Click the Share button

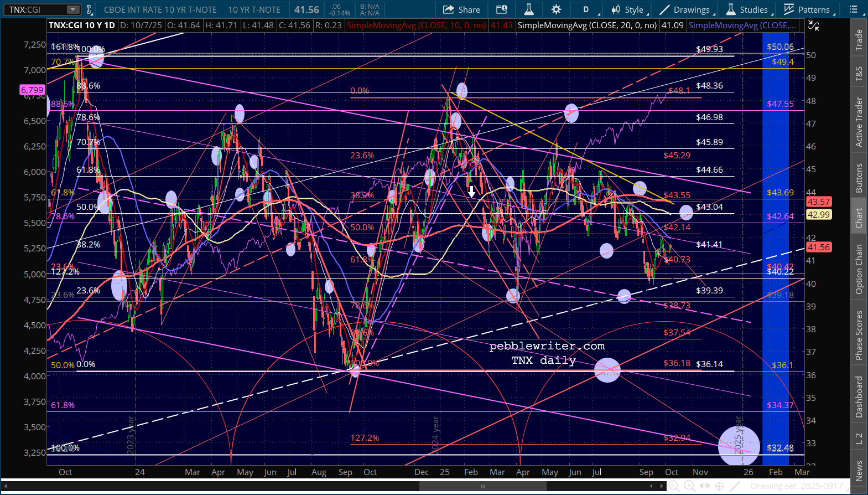[461, 9]
